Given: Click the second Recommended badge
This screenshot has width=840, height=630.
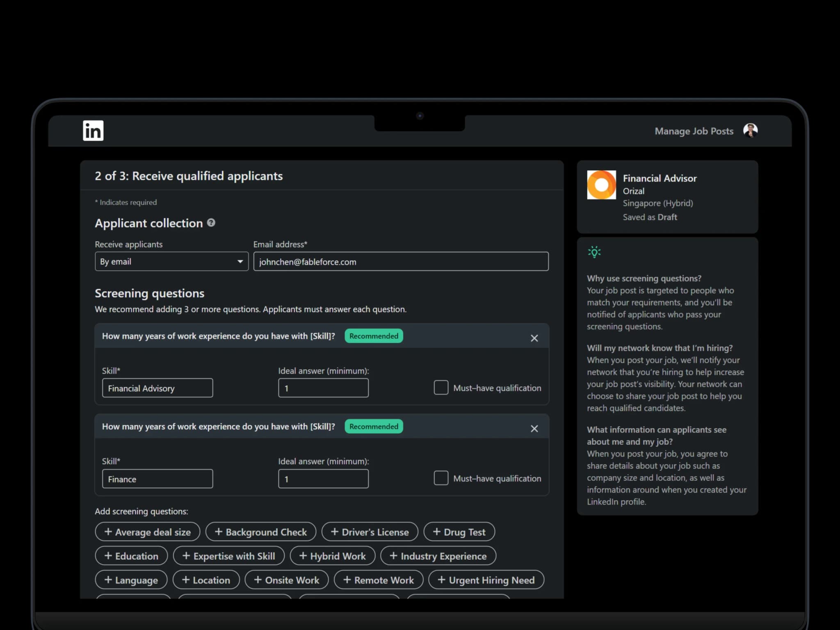Looking at the screenshot, I should pos(374,427).
